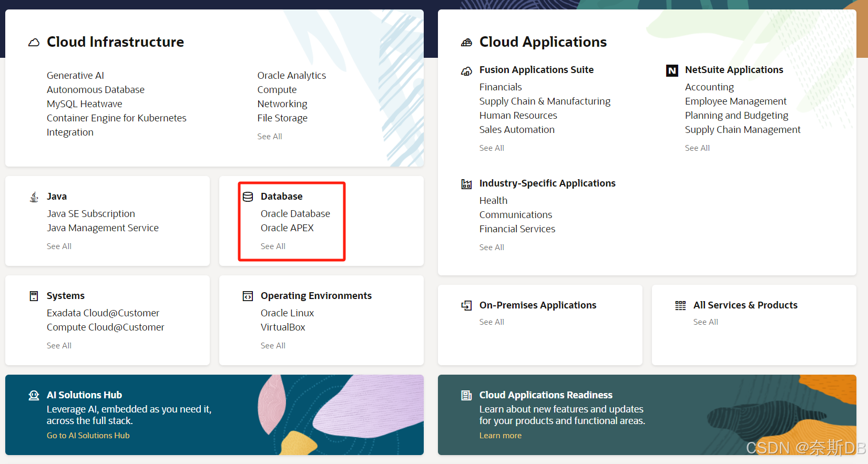Image resolution: width=868 pixels, height=464 pixels.
Task: Open Autonomous Database
Action: pyautogui.click(x=96, y=90)
